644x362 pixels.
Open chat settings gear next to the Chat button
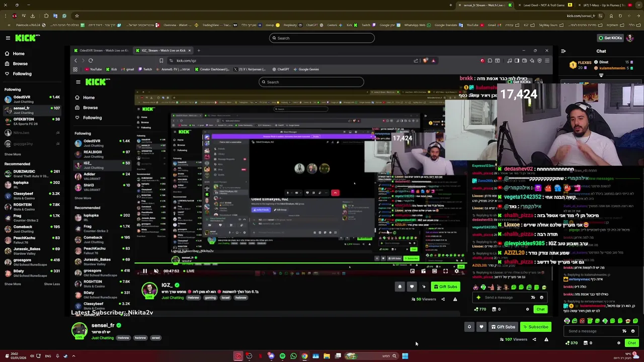[619, 343]
